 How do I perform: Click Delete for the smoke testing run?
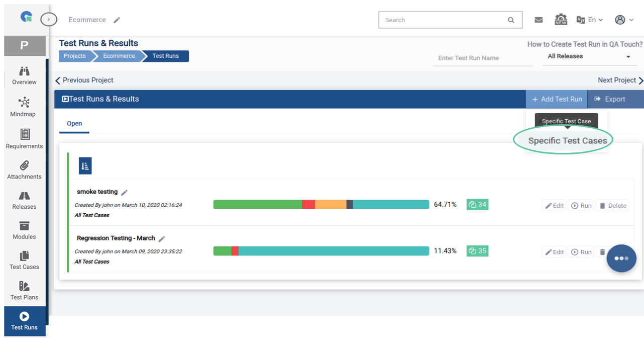click(x=612, y=205)
